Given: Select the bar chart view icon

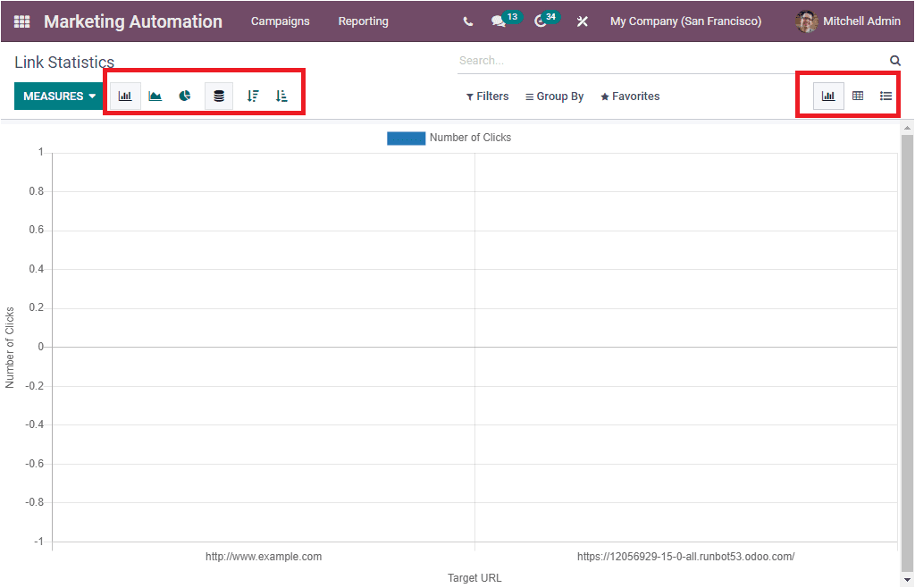Looking at the screenshot, I should [x=125, y=96].
